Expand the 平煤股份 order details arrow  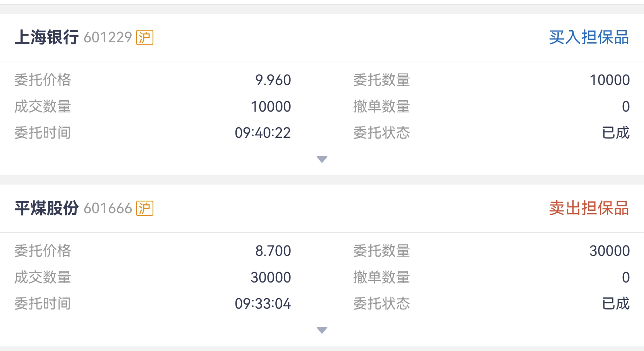[x=322, y=330]
